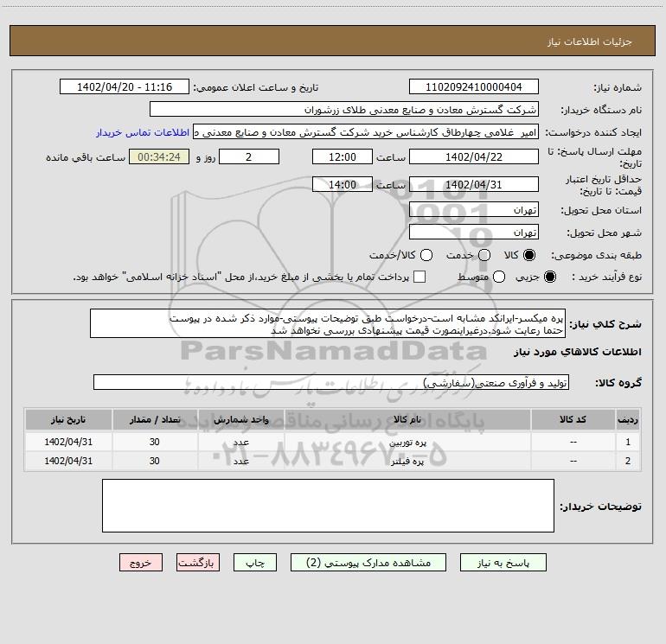
Task: Open the اطلاعات تماس خریدار link
Action: click(143, 132)
